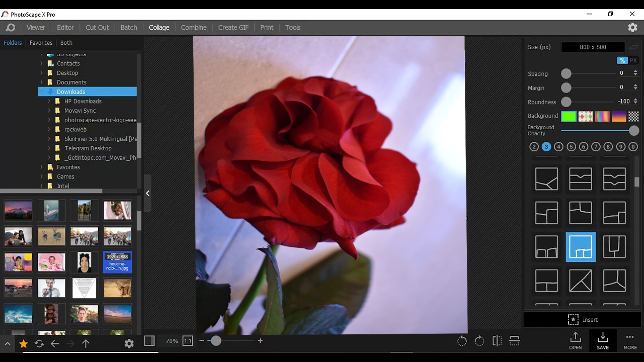Expand the HP Downloads folder

tap(49, 101)
